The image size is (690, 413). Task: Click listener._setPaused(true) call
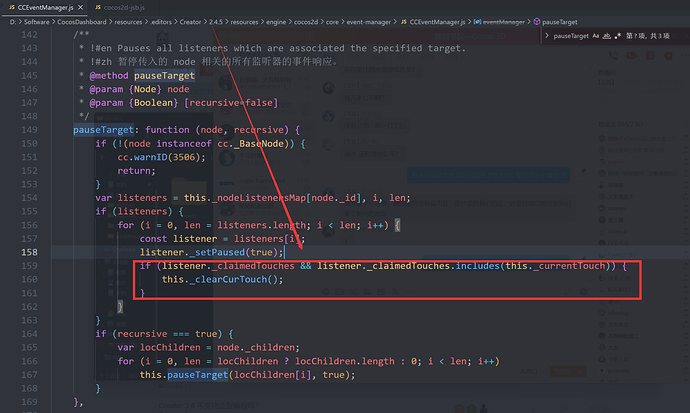209,252
